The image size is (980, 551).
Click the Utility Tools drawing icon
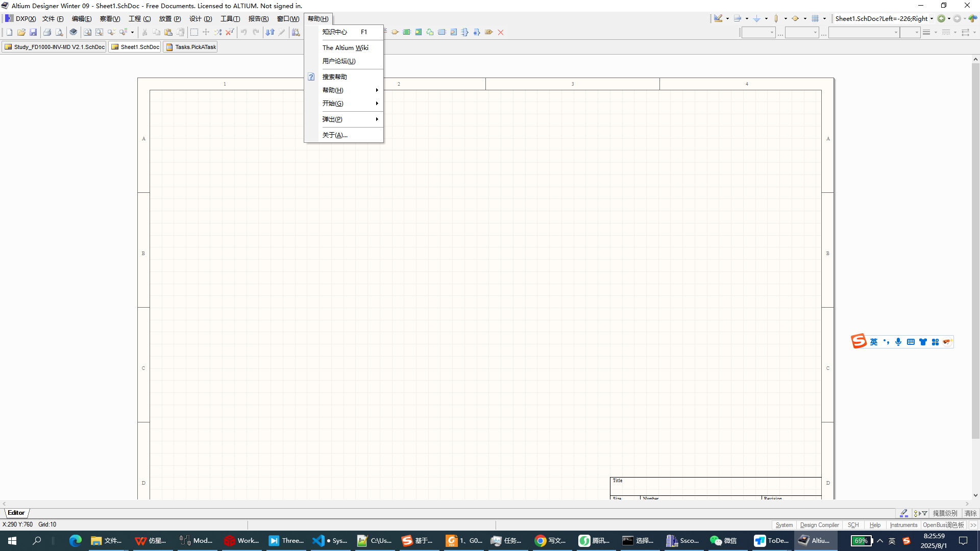tap(718, 18)
